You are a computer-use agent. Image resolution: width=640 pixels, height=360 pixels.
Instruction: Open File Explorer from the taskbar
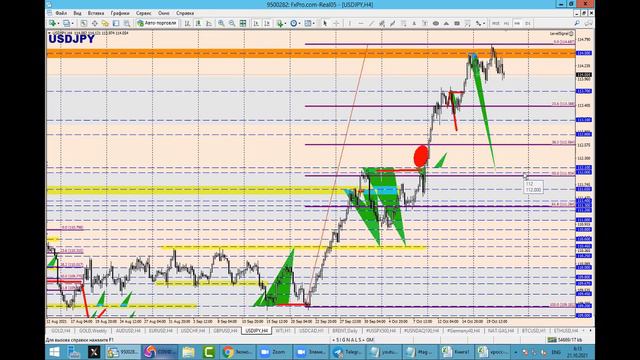[x=189, y=352]
